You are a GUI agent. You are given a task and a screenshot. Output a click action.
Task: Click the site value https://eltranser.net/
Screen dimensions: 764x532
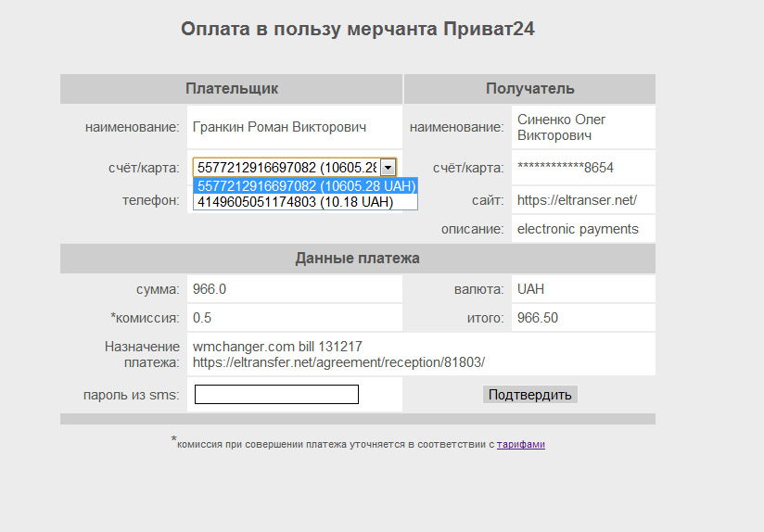pyautogui.click(x=577, y=200)
